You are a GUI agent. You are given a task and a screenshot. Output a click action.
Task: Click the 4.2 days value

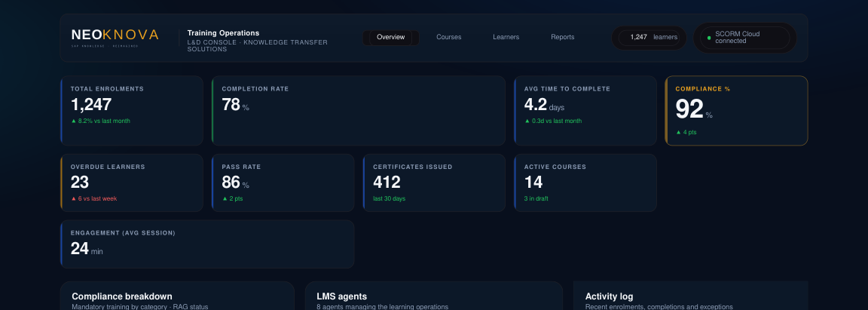click(x=544, y=104)
